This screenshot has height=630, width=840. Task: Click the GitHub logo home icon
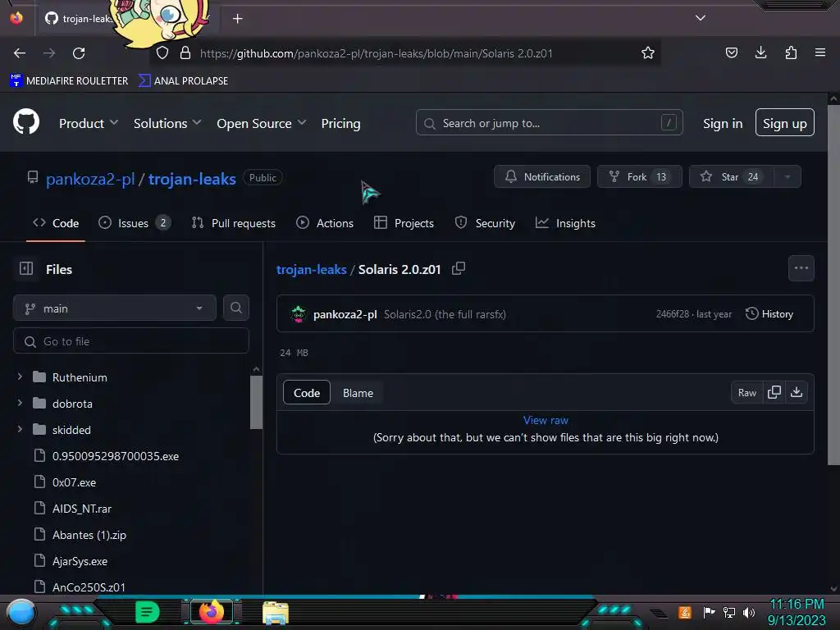coord(25,122)
